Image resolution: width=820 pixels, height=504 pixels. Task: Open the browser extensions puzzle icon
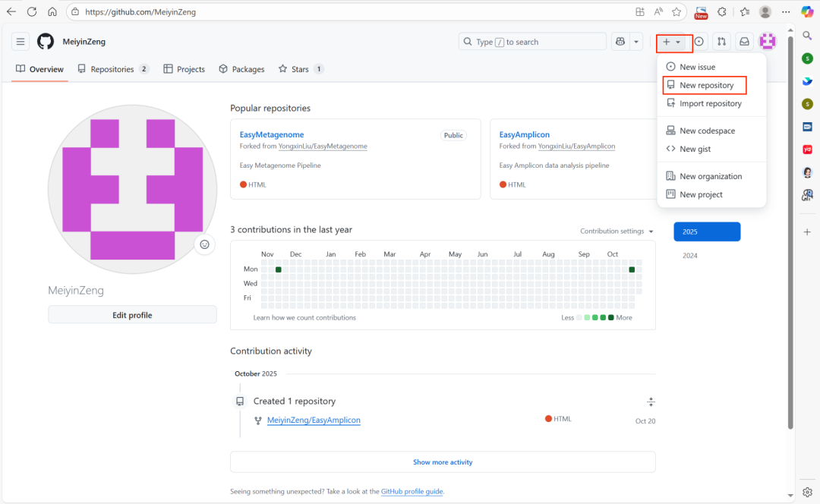[722, 11]
